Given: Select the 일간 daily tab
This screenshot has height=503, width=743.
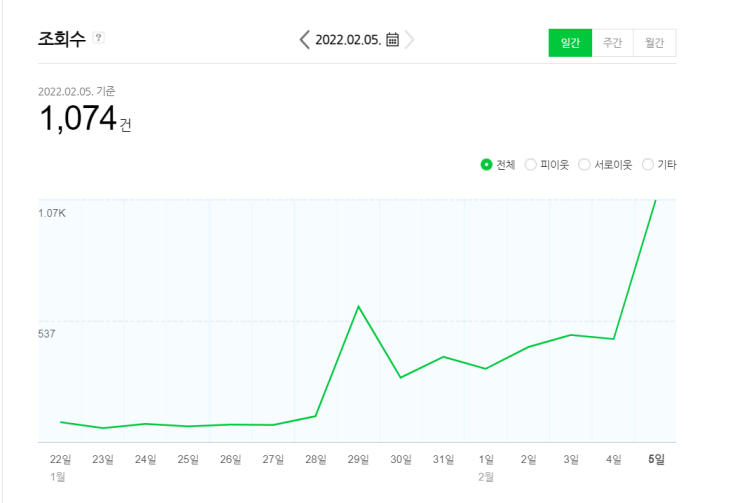Looking at the screenshot, I should pyautogui.click(x=570, y=43).
